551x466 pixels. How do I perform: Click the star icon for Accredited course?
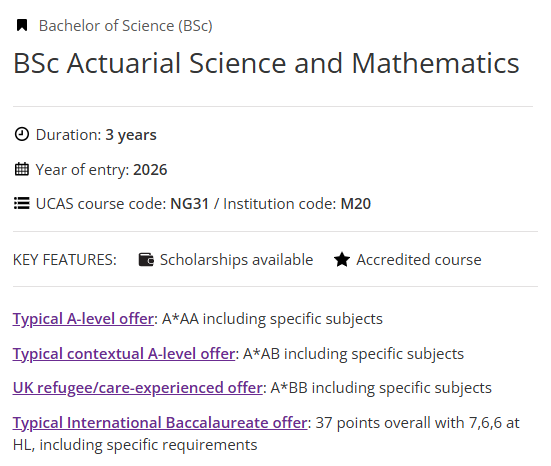point(342,260)
